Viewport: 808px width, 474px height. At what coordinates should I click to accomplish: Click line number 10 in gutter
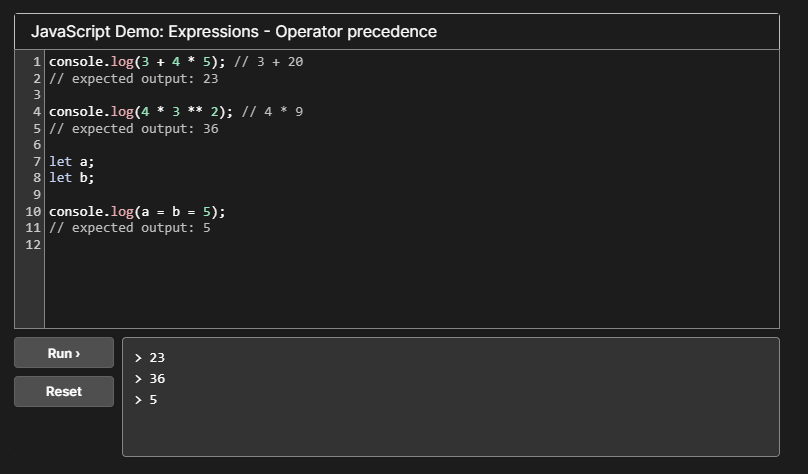pos(33,211)
